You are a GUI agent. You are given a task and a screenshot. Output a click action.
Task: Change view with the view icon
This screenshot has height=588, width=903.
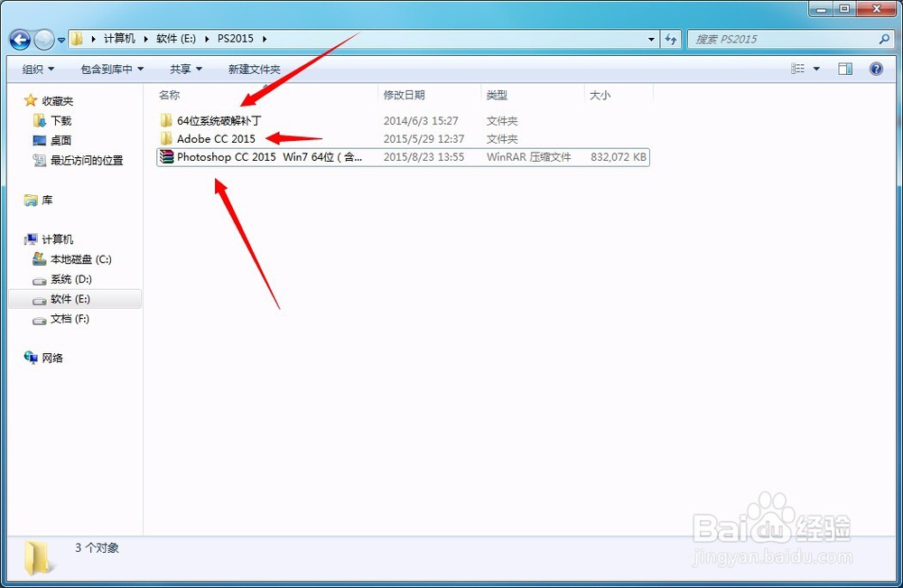(x=797, y=70)
